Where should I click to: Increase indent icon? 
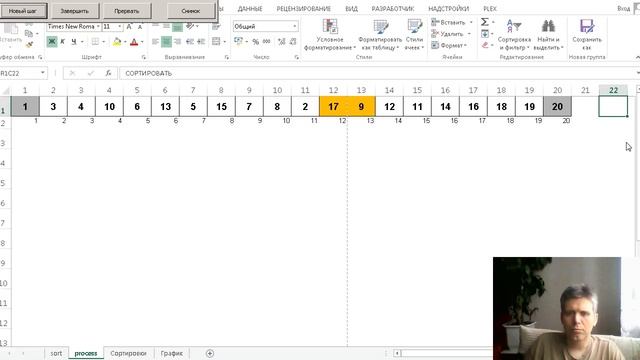[x=201, y=42]
